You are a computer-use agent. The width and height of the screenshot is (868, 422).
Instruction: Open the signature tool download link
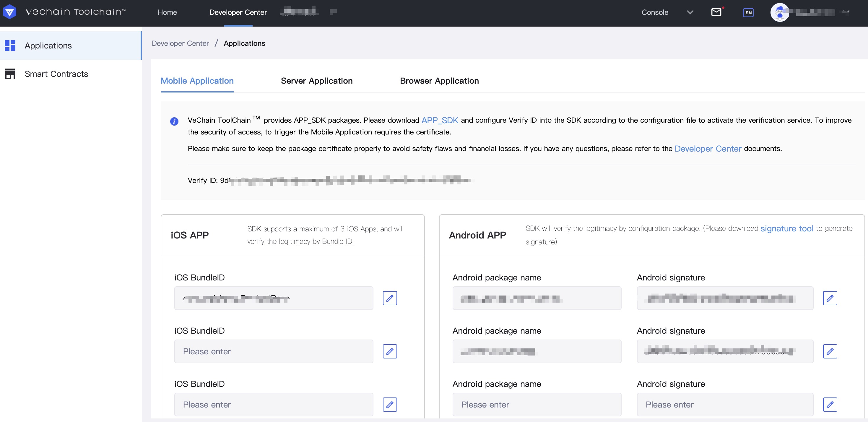[x=787, y=228]
